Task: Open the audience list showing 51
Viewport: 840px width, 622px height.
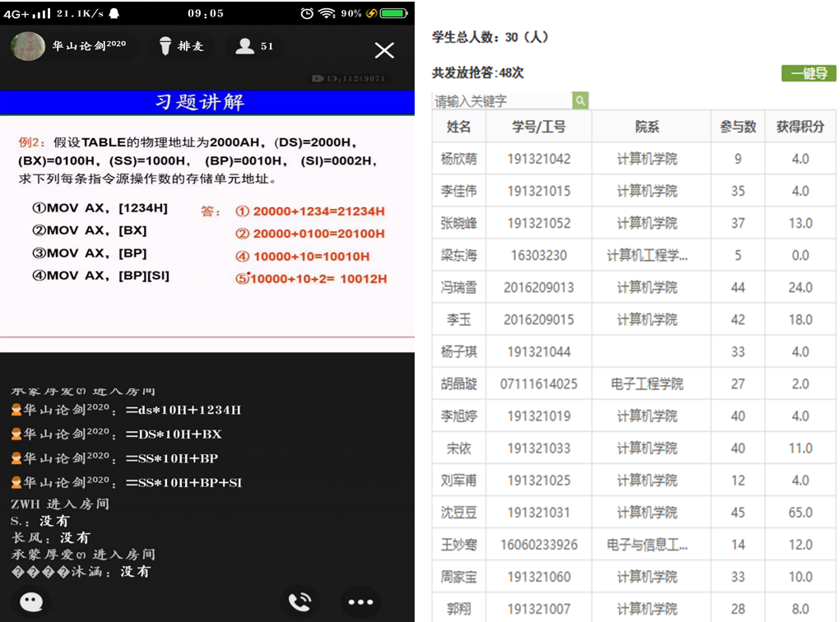Action: (x=254, y=46)
